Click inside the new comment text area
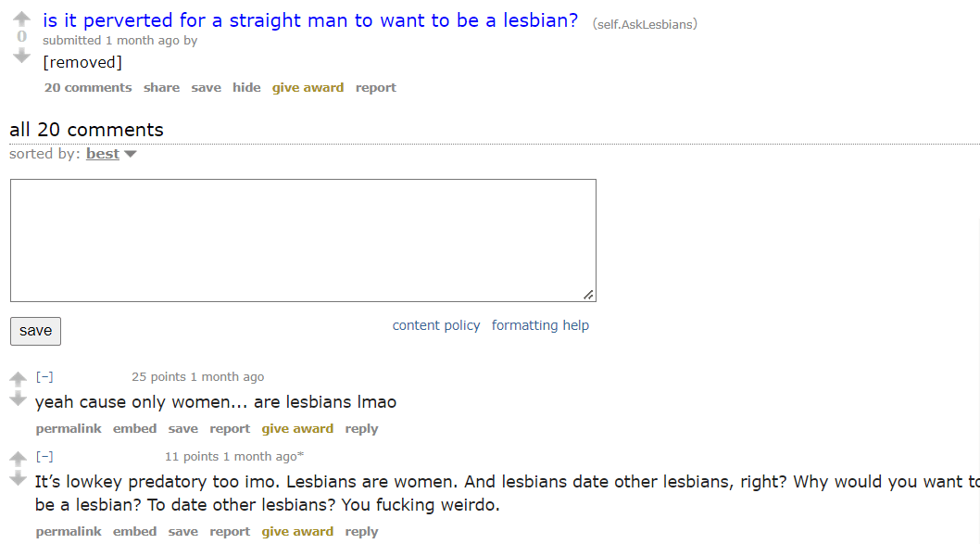The width and height of the screenshot is (980, 544). point(303,240)
